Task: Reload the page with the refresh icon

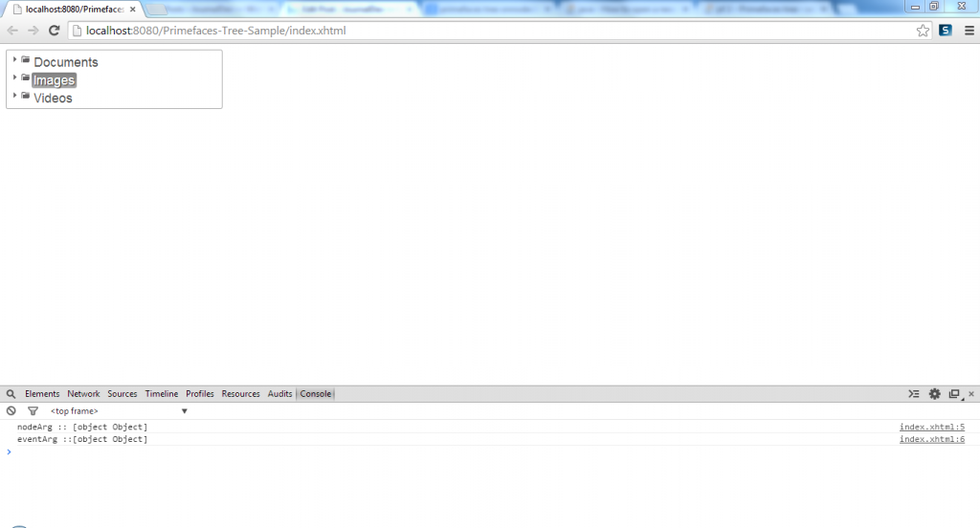Action: click(x=55, y=31)
